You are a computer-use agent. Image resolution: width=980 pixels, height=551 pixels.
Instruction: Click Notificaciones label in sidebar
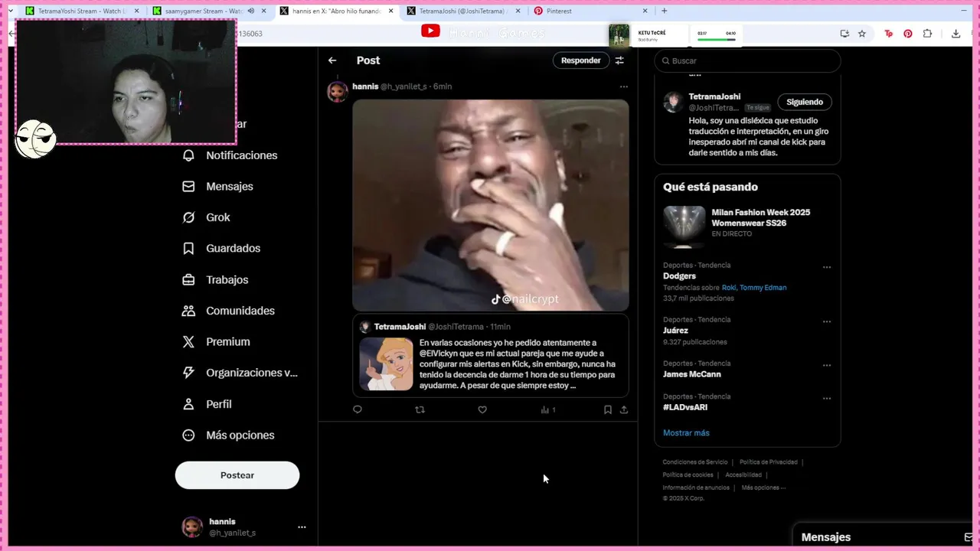tap(242, 155)
